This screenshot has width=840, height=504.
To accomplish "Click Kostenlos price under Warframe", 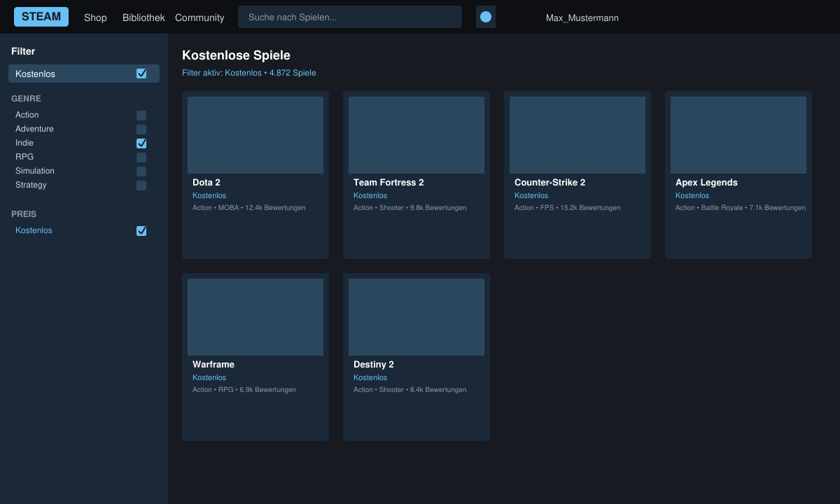I will click(209, 378).
